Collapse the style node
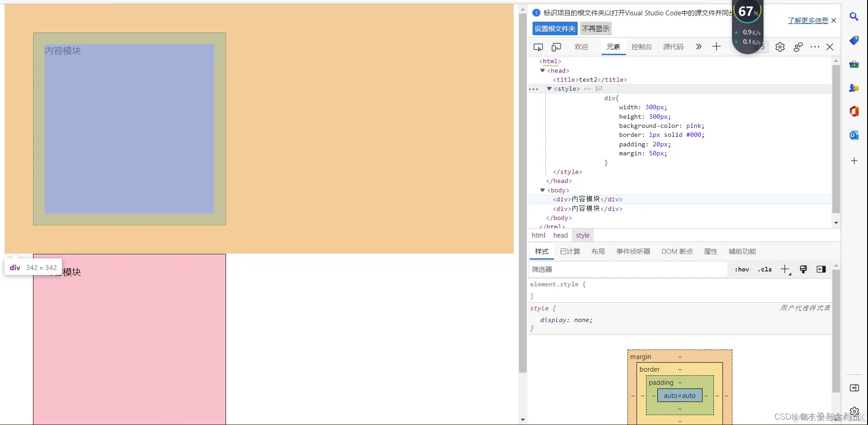 click(549, 89)
